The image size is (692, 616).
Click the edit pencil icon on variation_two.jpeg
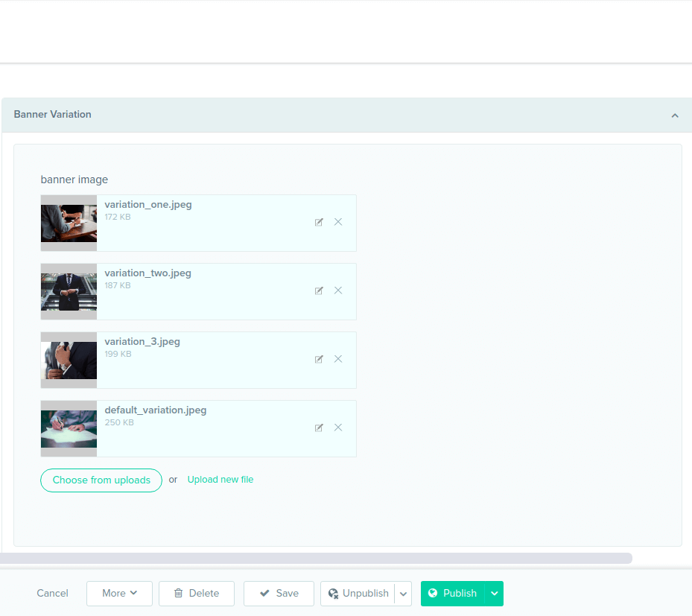[319, 290]
